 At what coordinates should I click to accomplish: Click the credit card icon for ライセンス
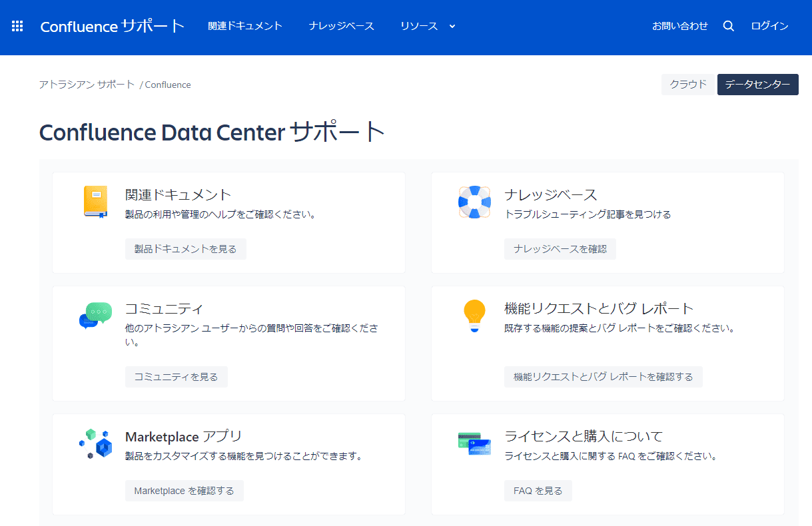click(x=474, y=443)
